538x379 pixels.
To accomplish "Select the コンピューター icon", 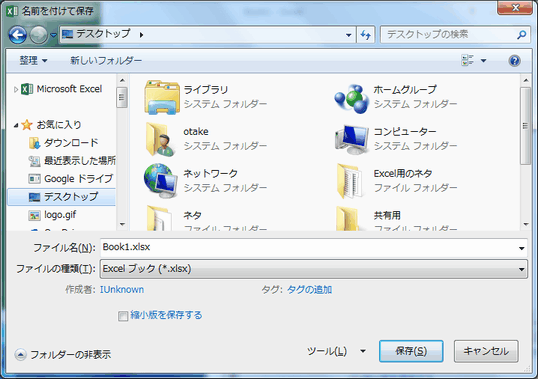I will 352,139.
